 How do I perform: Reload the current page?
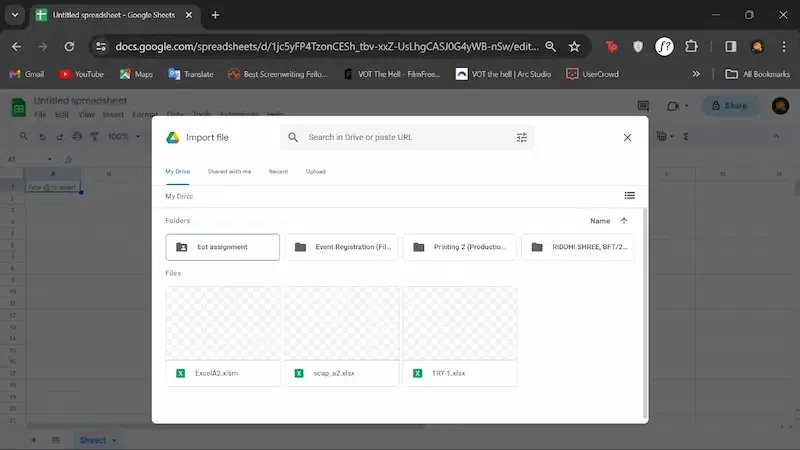tap(69, 46)
